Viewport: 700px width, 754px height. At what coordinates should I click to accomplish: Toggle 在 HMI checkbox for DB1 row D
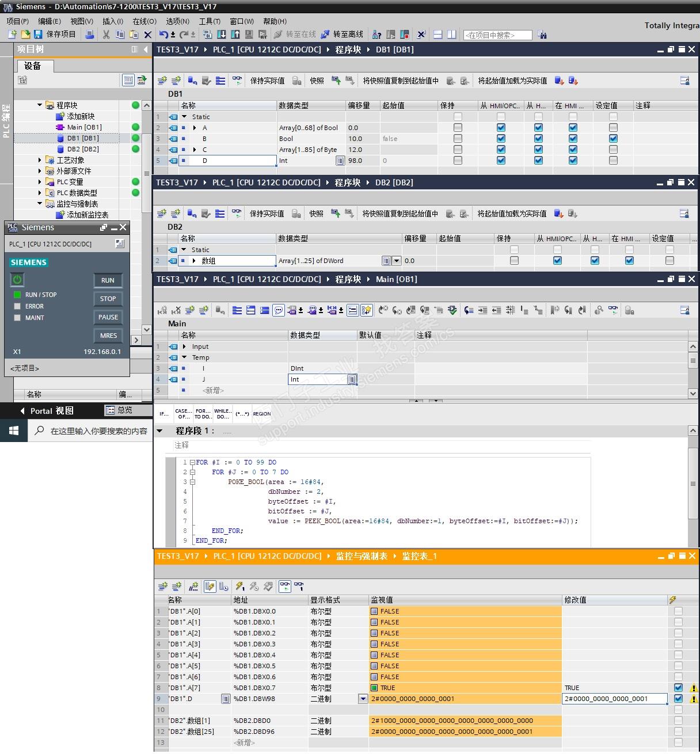[x=573, y=161]
